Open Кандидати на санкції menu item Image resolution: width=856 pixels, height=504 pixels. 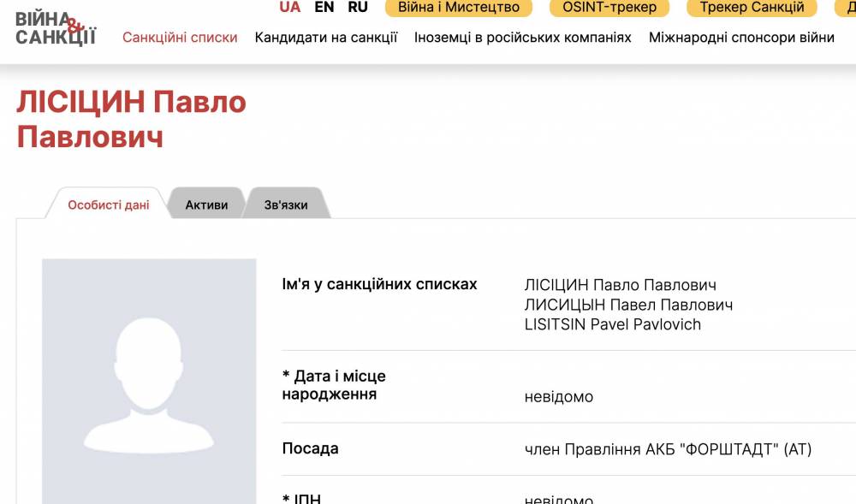click(x=326, y=38)
